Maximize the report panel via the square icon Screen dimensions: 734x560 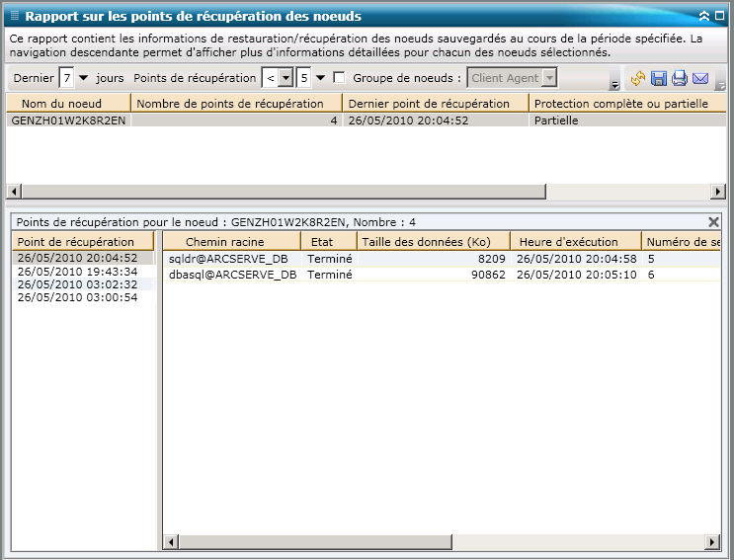[x=719, y=16]
